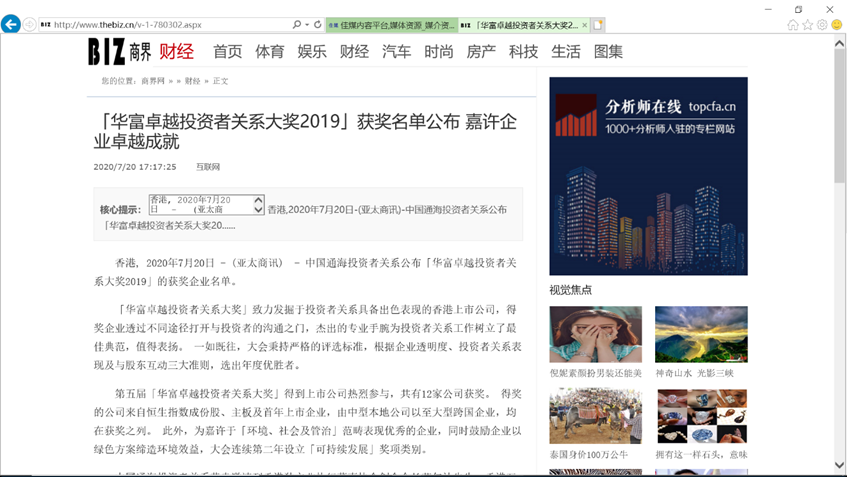Image resolution: width=847 pixels, height=477 pixels.
Task: Click the article headline text
Action: (305, 131)
